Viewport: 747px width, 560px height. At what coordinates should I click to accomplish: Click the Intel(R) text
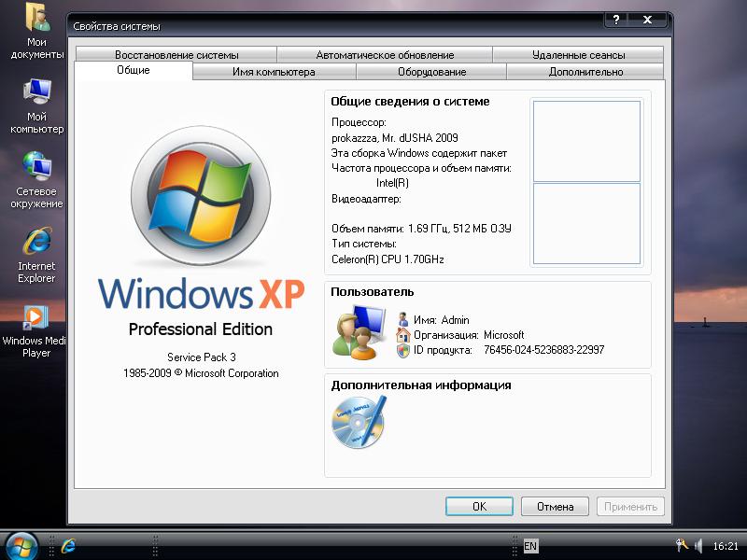(392, 183)
